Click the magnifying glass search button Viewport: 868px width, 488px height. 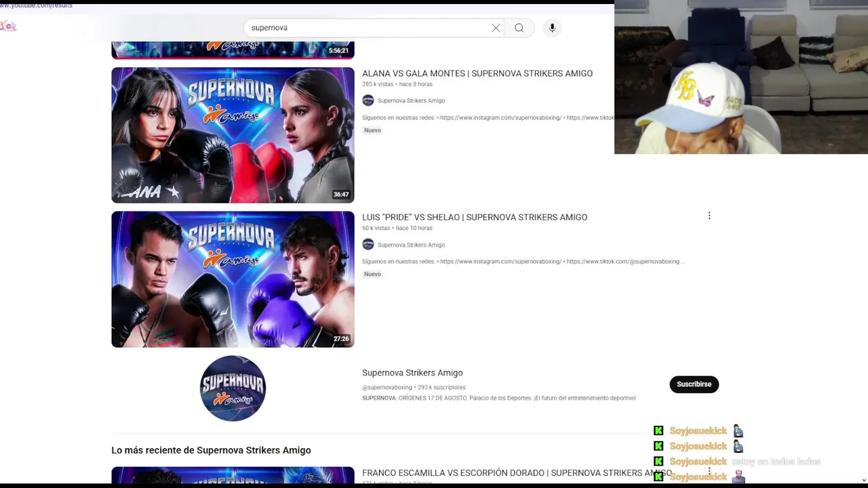tap(519, 28)
